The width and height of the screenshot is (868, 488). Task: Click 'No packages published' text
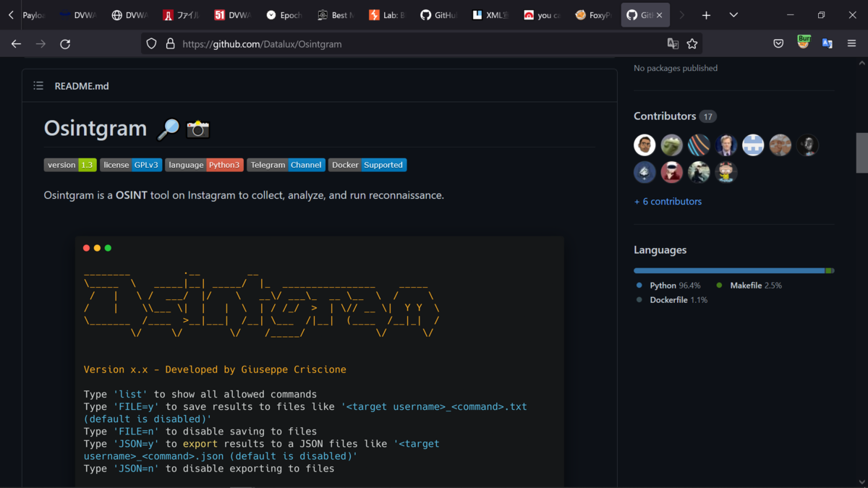tap(676, 68)
